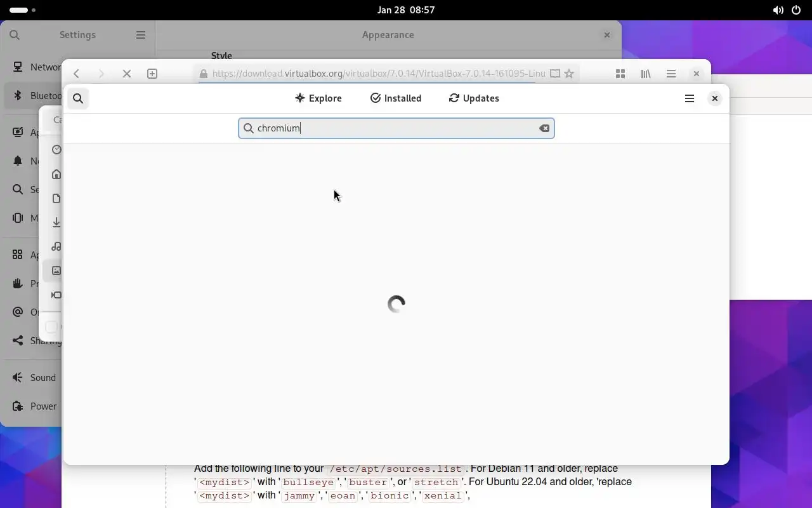This screenshot has height=508, width=812.
Task: Select Sharing in Settings sidebar
Action: tap(33, 341)
